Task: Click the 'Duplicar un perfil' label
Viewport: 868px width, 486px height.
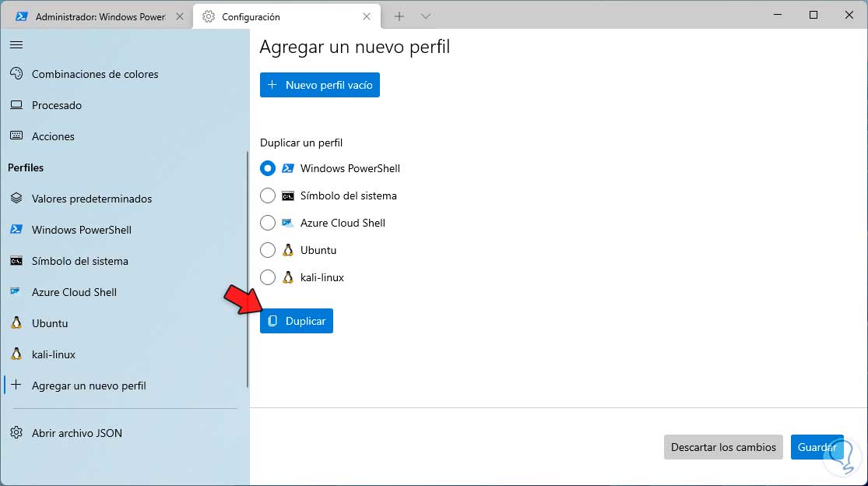Action: coord(301,143)
